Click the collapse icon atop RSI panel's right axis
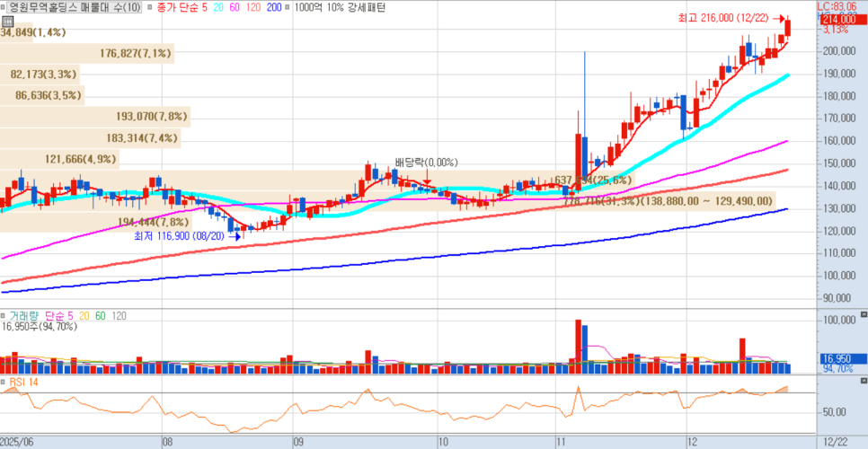The image size is (868, 449). tap(864, 381)
